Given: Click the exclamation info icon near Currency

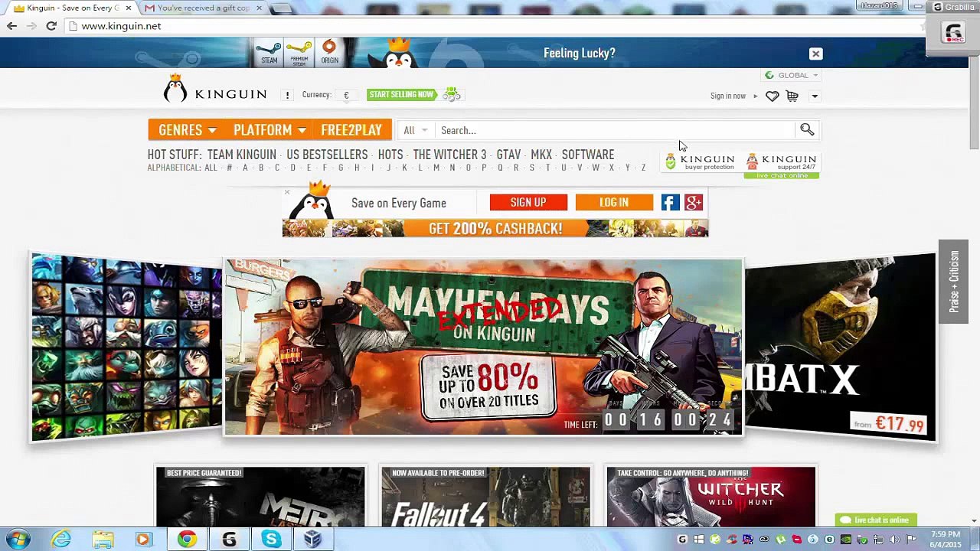Looking at the screenshot, I should 287,95.
